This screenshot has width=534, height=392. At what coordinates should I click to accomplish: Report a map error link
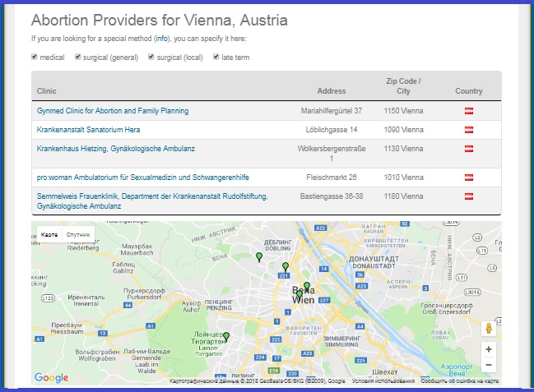pos(460,381)
